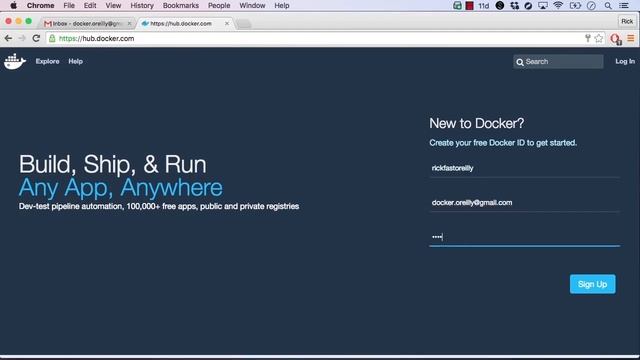Go back with the browser back arrow
Image resolution: width=640 pixels, height=360 pixels.
(x=9, y=38)
